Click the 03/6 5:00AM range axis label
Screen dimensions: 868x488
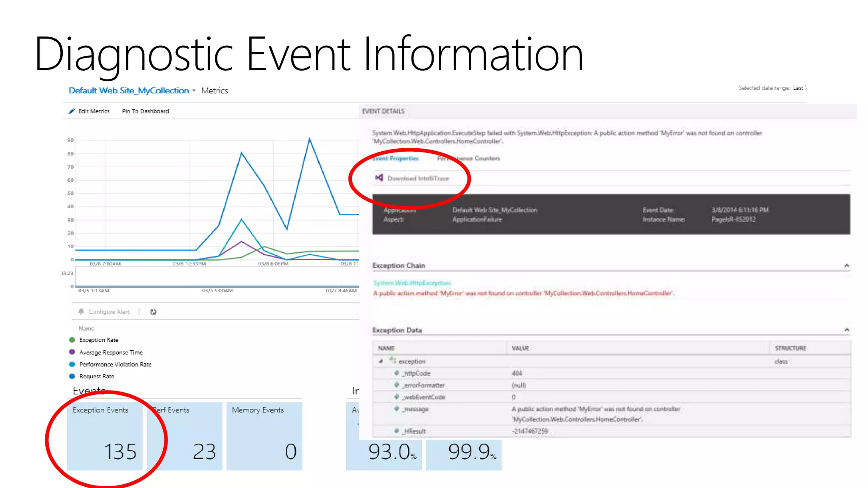click(217, 291)
